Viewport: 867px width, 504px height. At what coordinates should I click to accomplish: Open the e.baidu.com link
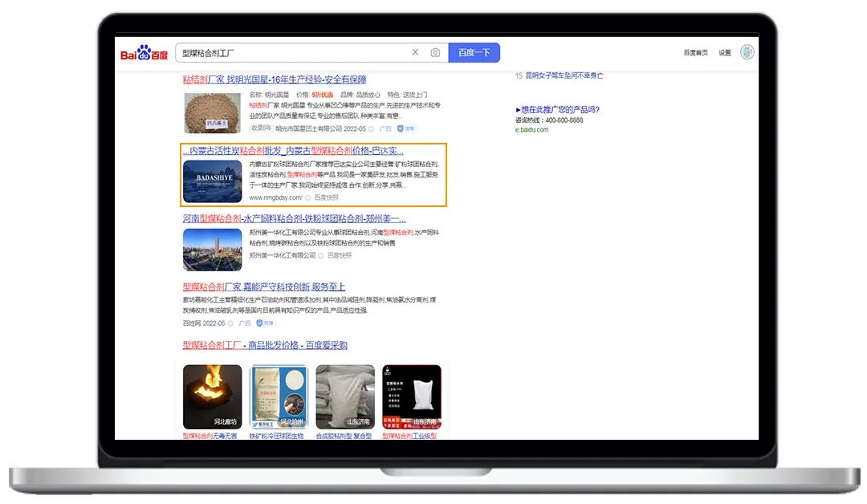pos(532,130)
